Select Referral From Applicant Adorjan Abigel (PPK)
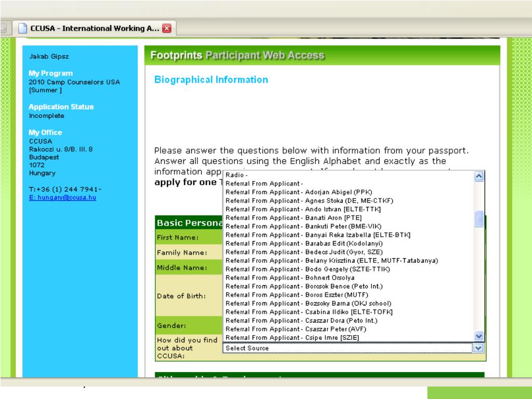This screenshot has width=532, height=399. pos(349,192)
